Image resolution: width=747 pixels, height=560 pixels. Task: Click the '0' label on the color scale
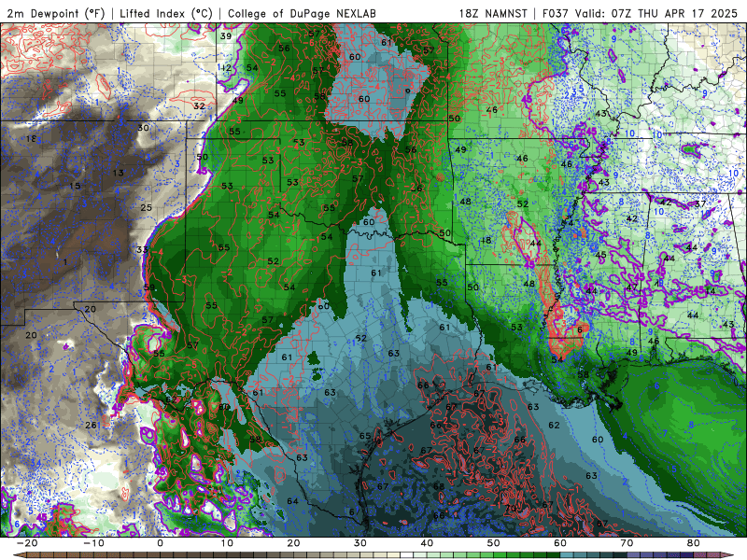point(160,543)
